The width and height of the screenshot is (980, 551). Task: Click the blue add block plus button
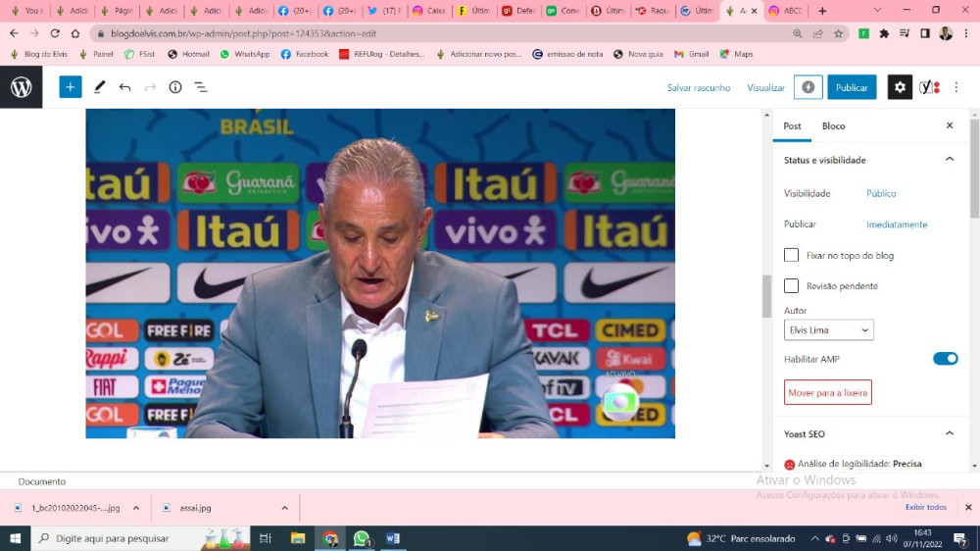[x=71, y=87]
